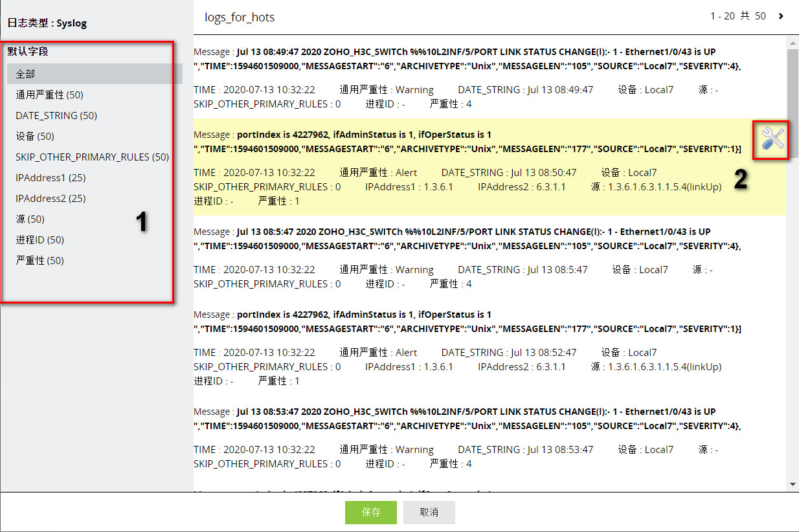Click the scrollbar up arrow
The width and height of the screenshot is (799, 532).
793,43
